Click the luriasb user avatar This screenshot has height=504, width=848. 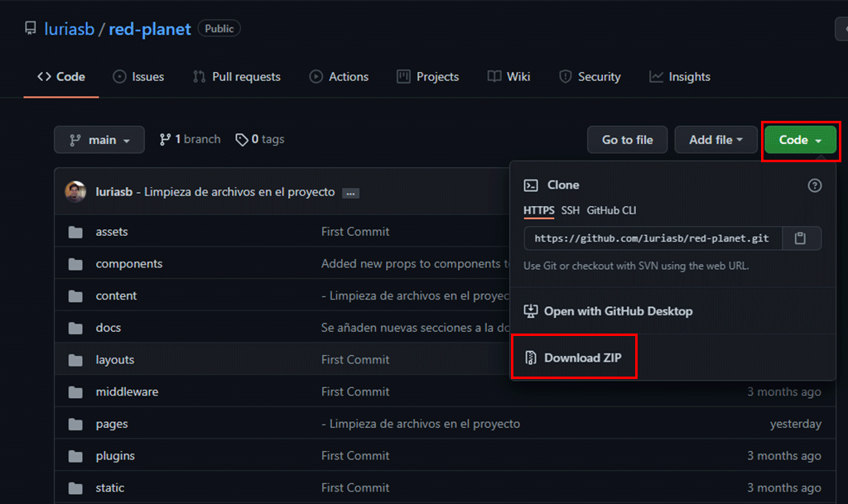pyautogui.click(x=75, y=192)
